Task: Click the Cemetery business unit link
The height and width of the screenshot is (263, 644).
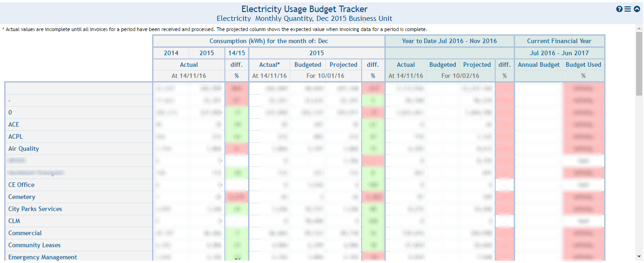Action: pos(22,197)
